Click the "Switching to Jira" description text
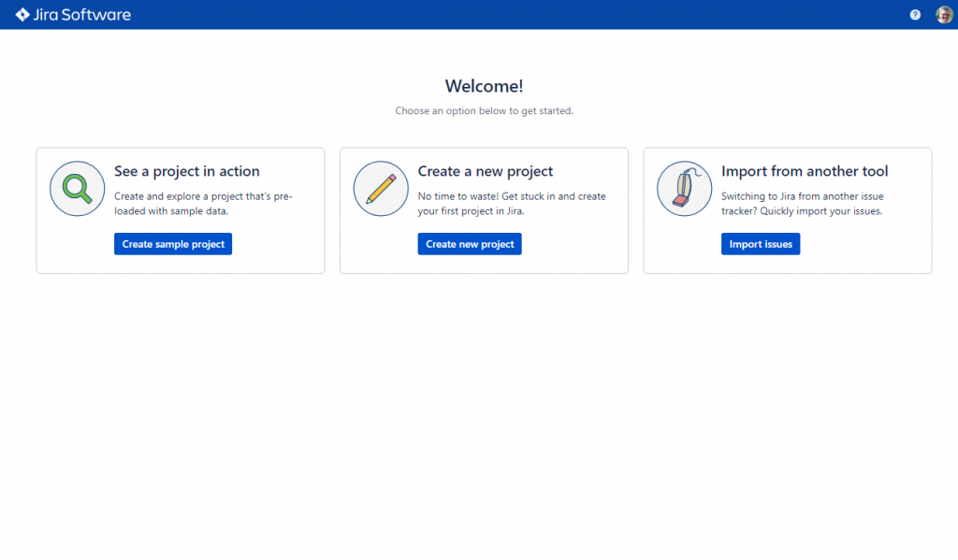Screen dimensions: 958x560 click(802, 204)
